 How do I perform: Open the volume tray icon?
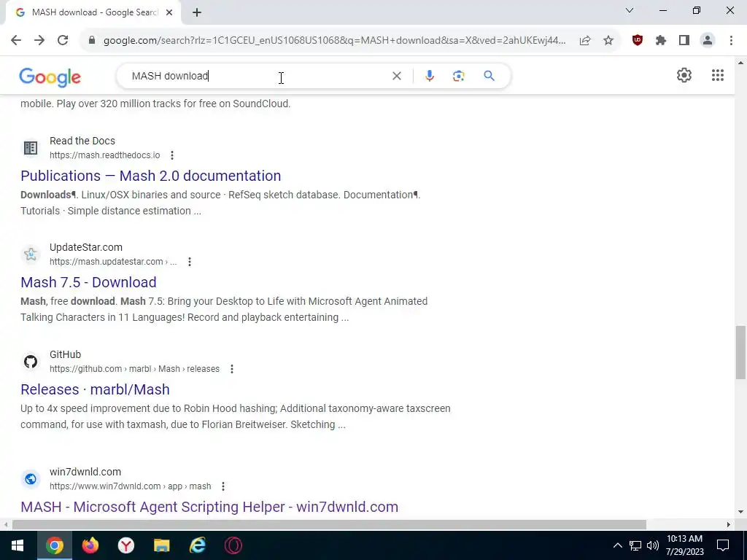pyautogui.click(x=653, y=545)
